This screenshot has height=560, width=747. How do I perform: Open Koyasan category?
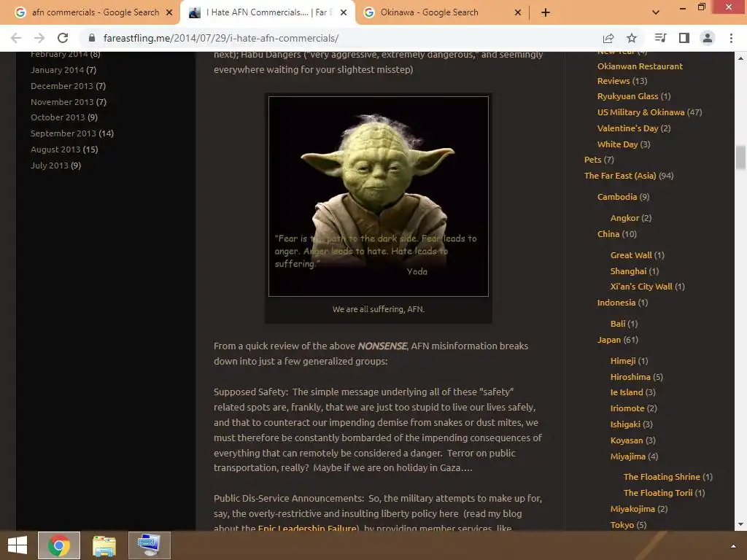[x=627, y=440]
